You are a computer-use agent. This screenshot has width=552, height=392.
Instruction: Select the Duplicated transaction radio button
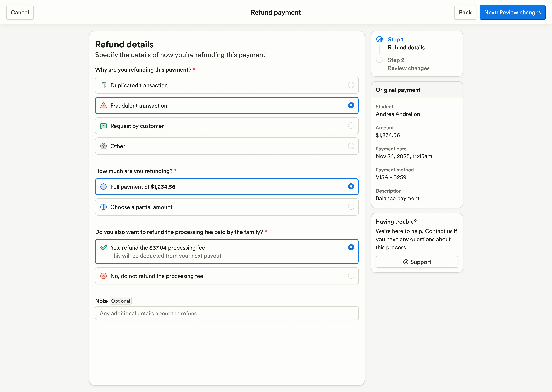click(x=351, y=85)
